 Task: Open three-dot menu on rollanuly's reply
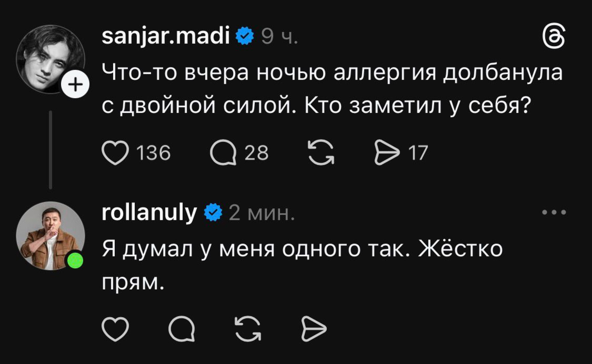click(x=554, y=212)
